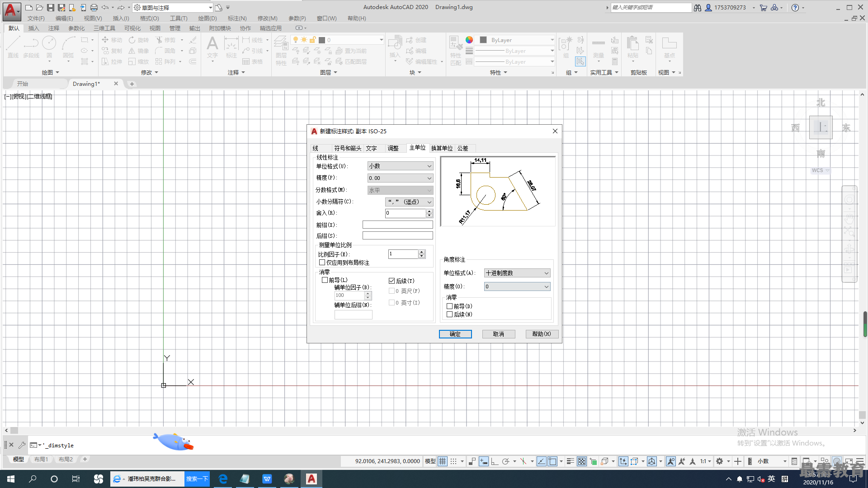Image resolution: width=868 pixels, height=488 pixels.
Task: Switch to the 换算单位 tab
Action: [442, 148]
